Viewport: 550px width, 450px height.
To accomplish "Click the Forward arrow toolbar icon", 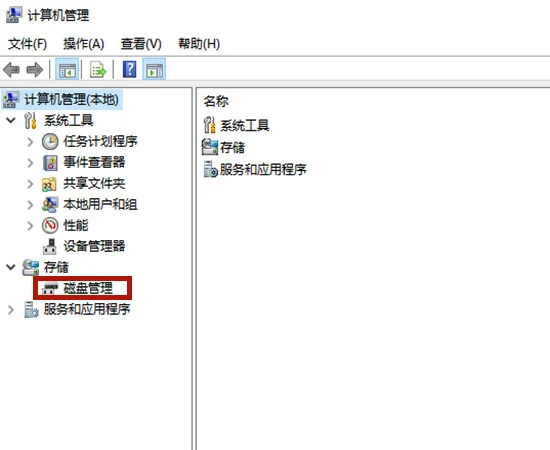I will 34,69.
